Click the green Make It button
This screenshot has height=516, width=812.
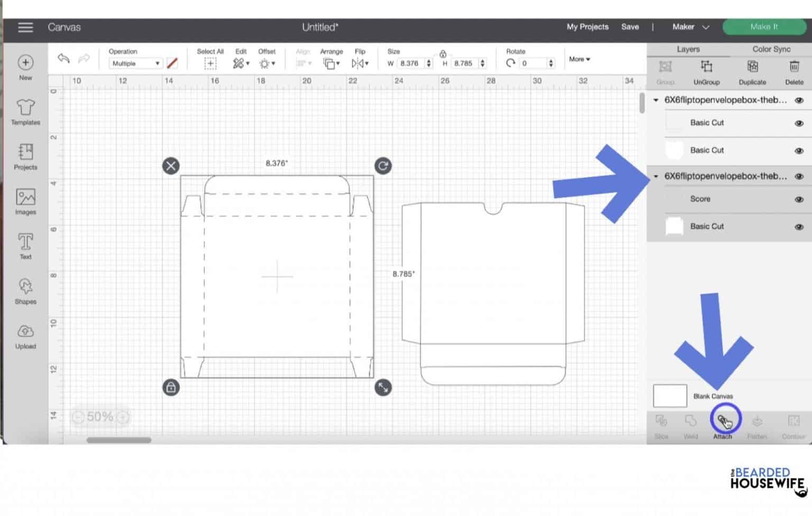pos(764,27)
